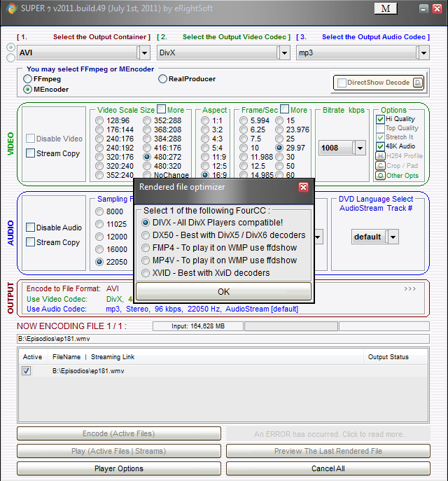Image resolution: width=448 pixels, height=481 pixels.
Task: Toggle the More checkbox for Video Scale Size
Action: (x=161, y=109)
